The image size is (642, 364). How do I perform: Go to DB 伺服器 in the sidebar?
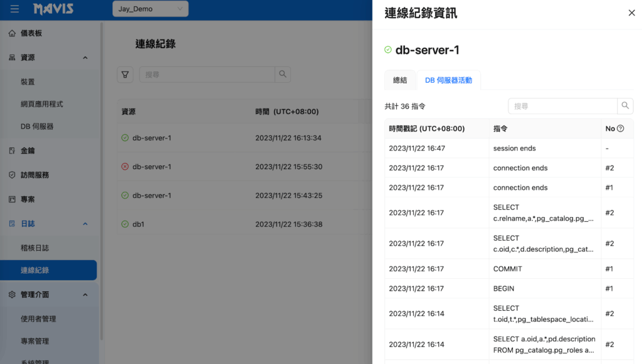point(37,127)
